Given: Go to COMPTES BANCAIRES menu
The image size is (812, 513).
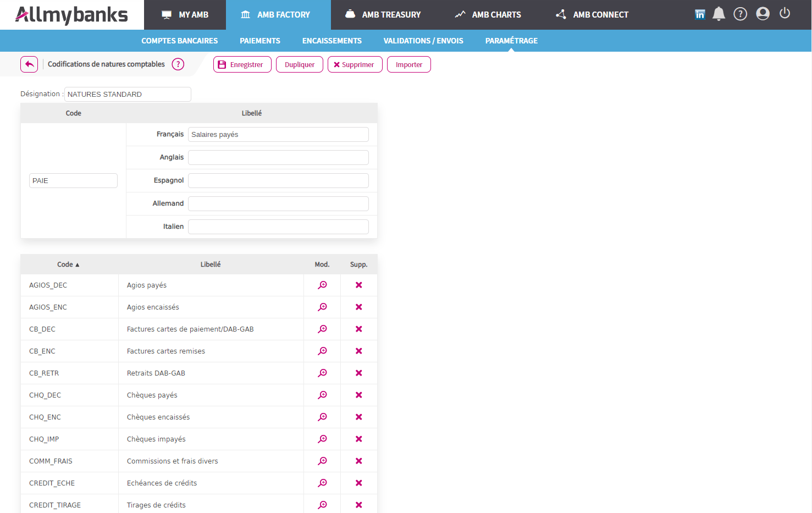Looking at the screenshot, I should pos(180,41).
